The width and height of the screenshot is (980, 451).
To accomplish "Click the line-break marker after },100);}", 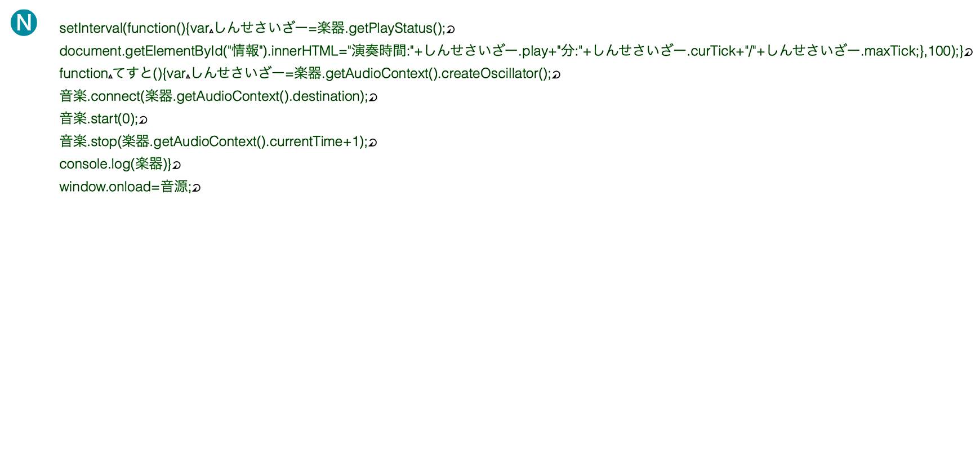I will point(969,52).
